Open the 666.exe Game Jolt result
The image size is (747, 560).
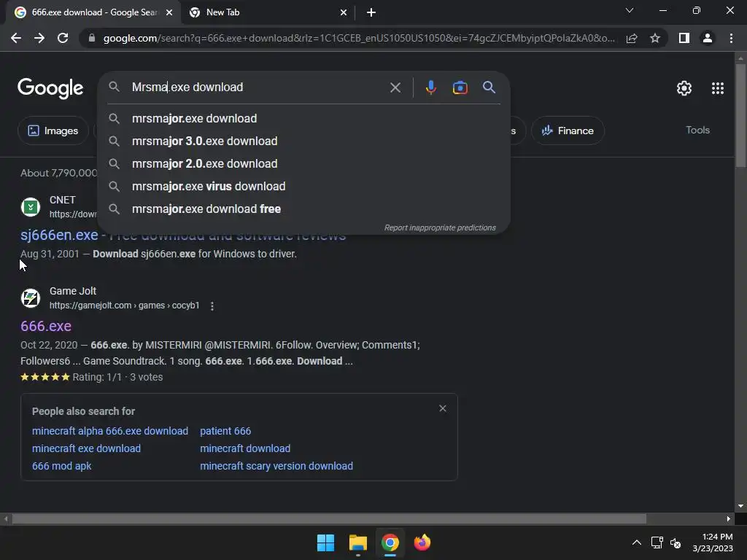[46, 326]
